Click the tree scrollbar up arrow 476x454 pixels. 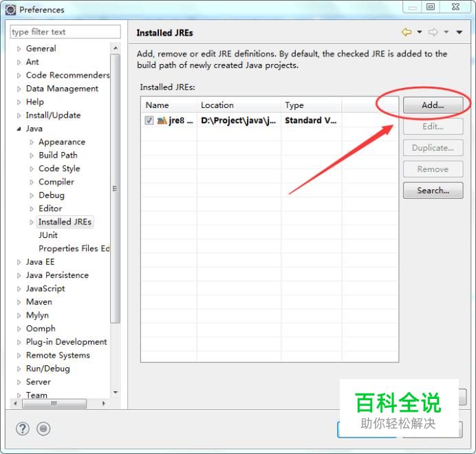coord(116,48)
